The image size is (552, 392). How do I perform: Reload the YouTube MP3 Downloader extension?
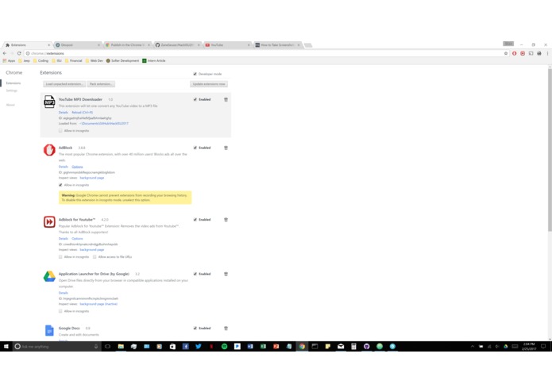83,113
